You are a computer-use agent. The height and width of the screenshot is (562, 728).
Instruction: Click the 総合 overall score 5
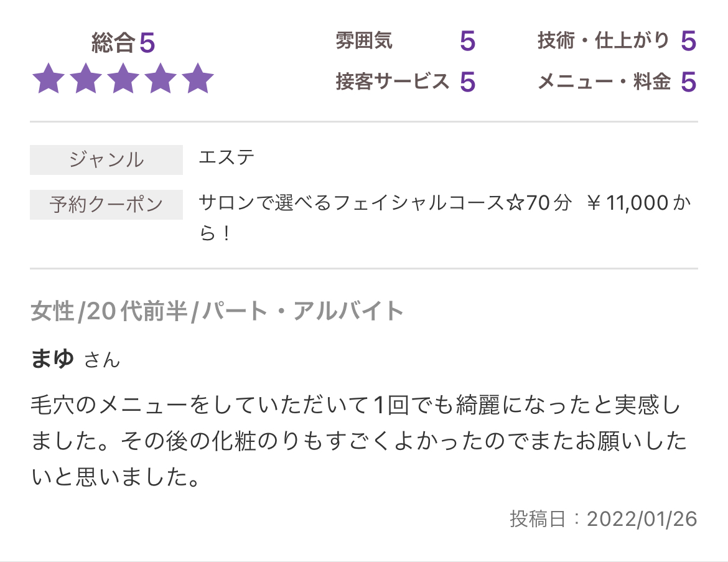[147, 43]
